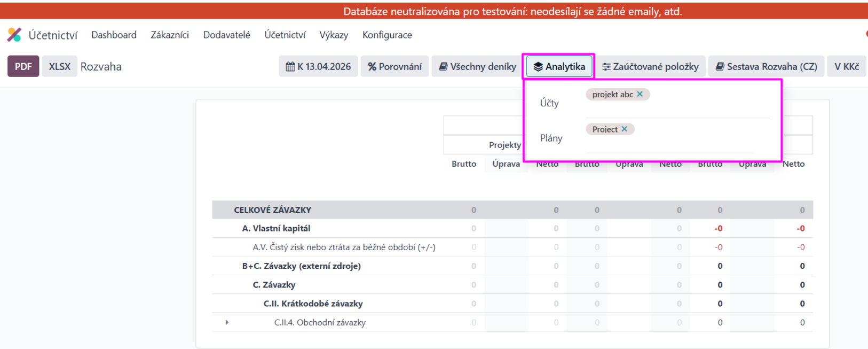The width and height of the screenshot is (868, 349).
Task: Click the Účetnictví app logo icon
Action: [x=14, y=35]
